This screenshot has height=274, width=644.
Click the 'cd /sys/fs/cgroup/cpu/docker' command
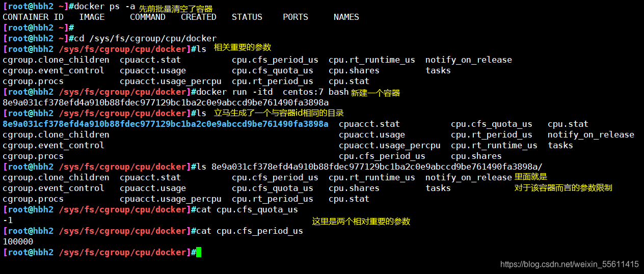(x=145, y=38)
